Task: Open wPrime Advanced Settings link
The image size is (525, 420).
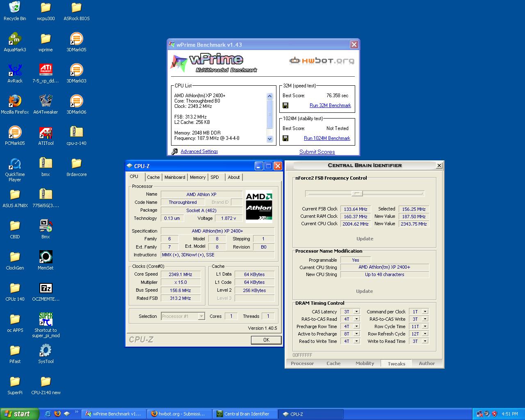Action: (x=199, y=151)
